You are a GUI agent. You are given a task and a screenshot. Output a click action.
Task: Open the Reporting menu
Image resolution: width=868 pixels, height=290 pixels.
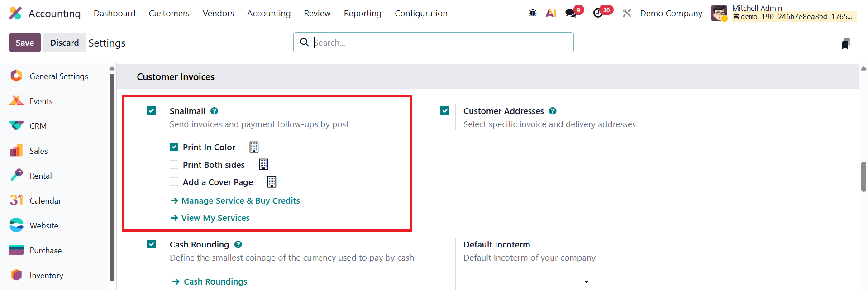pyautogui.click(x=362, y=14)
